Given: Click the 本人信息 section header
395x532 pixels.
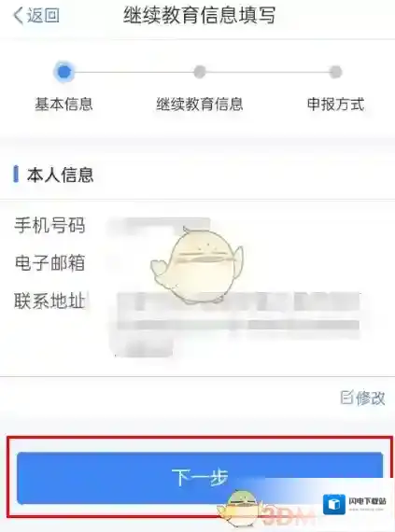Looking at the screenshot, I should pos(60,175).
